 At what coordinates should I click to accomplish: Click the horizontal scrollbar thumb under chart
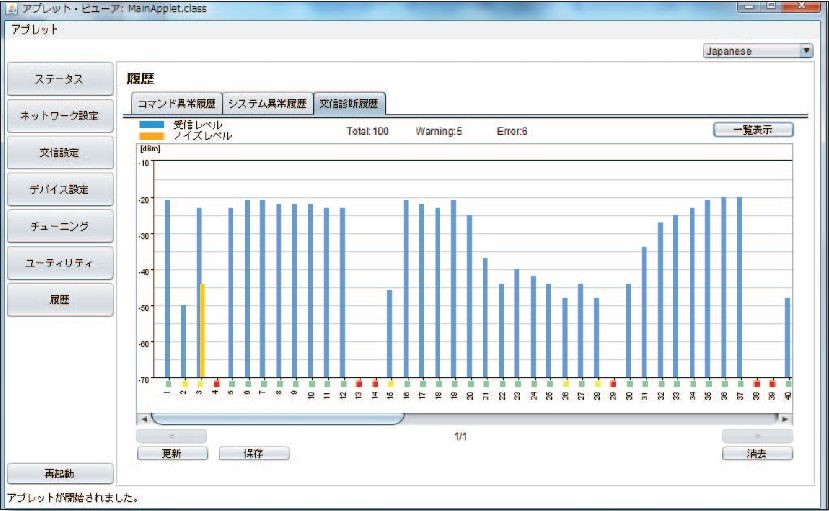click(x=277, y=418)
